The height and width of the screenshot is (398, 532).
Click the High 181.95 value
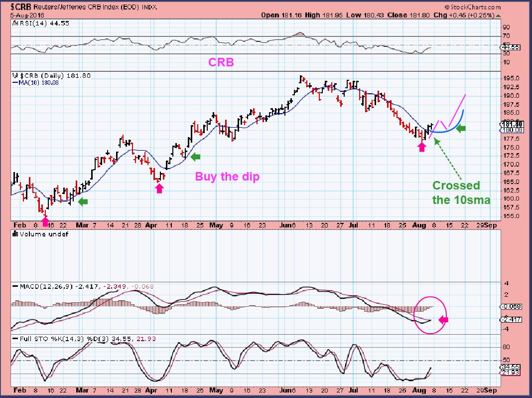pyautogui.click(x=324, y=15)
